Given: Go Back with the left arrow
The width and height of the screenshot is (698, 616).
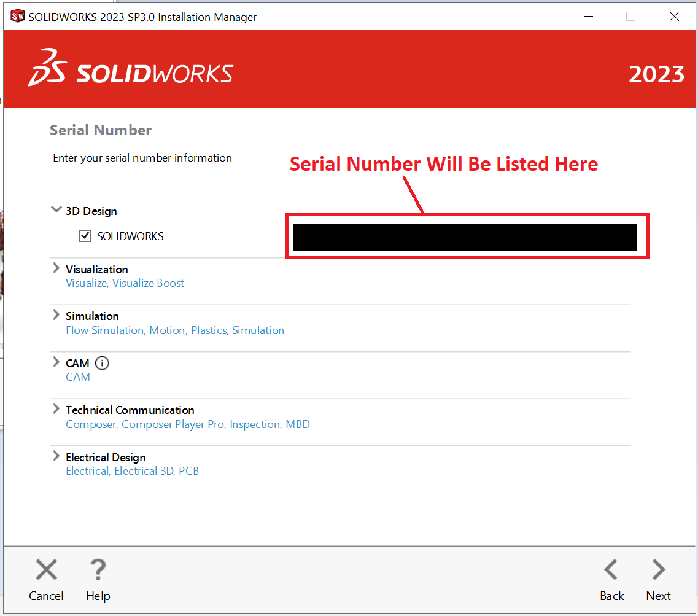Looking at the screenshot, I should (611, 570).
